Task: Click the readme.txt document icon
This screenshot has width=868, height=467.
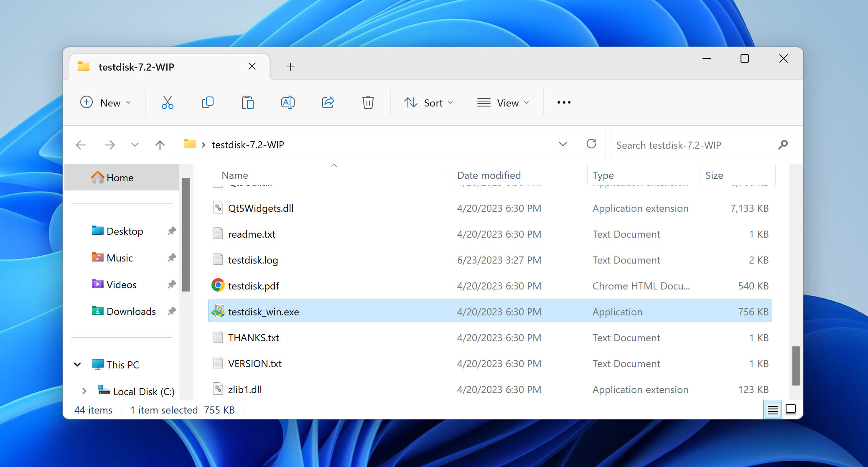Action: [218, 233]
